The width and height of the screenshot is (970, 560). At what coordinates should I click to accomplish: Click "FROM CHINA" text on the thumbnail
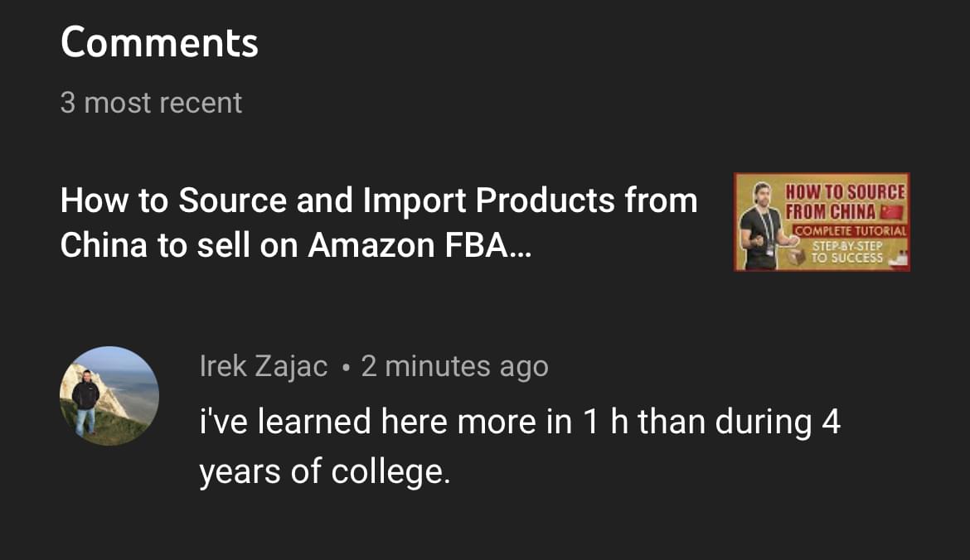pos(831,210)
